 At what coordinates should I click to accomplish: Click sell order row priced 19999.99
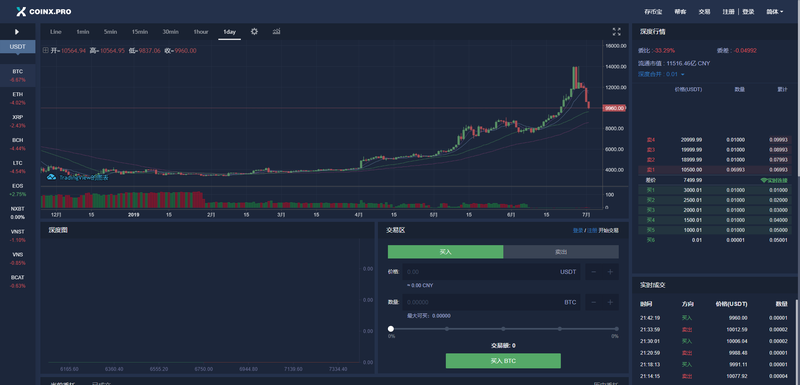pos(714,149)
